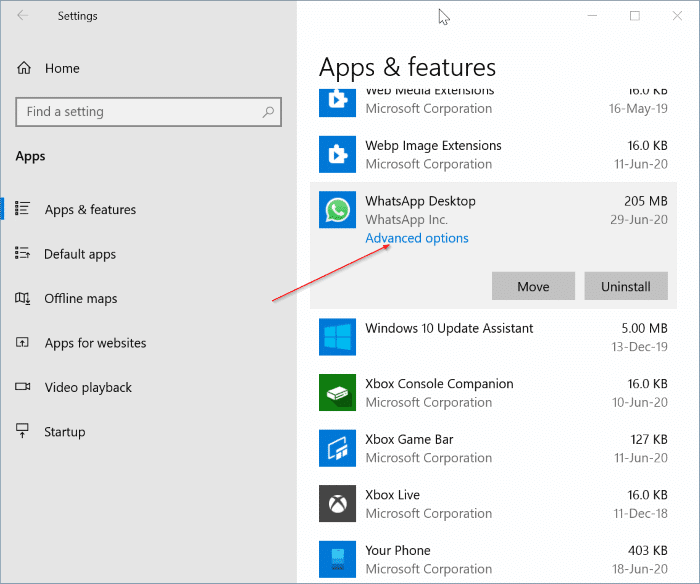Click the Offline maps icon
The width and height of the screenshot is (700, 584).
22,298
